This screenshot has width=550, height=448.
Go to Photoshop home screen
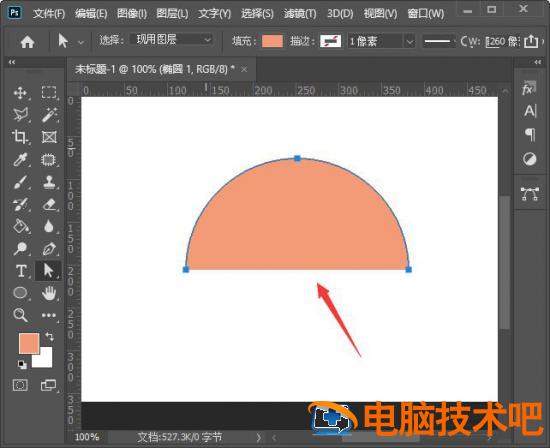point(27,42)
